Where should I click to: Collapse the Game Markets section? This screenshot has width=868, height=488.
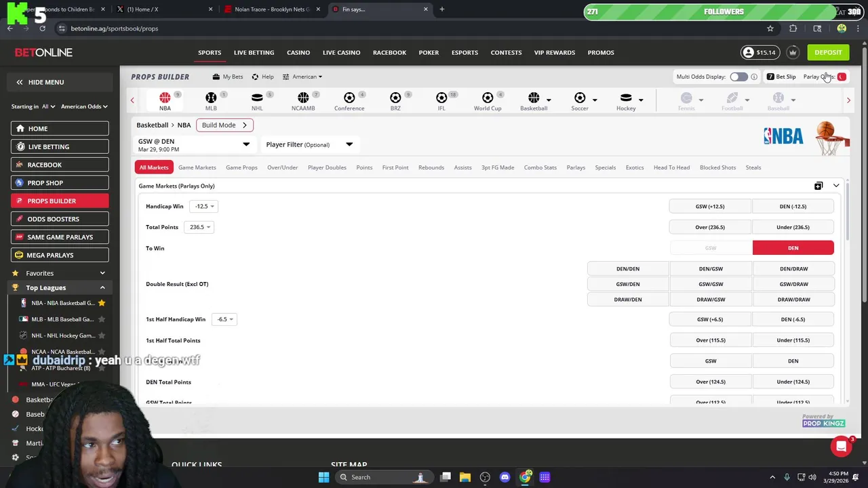click(x=836, y=186)
